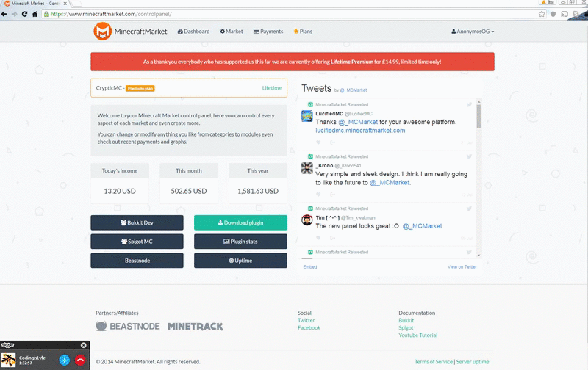Image resolution: width=588 pixels, height=370 pixels.
Task: Retweet icon on LucifiedMC tweet
Action: 332,142
